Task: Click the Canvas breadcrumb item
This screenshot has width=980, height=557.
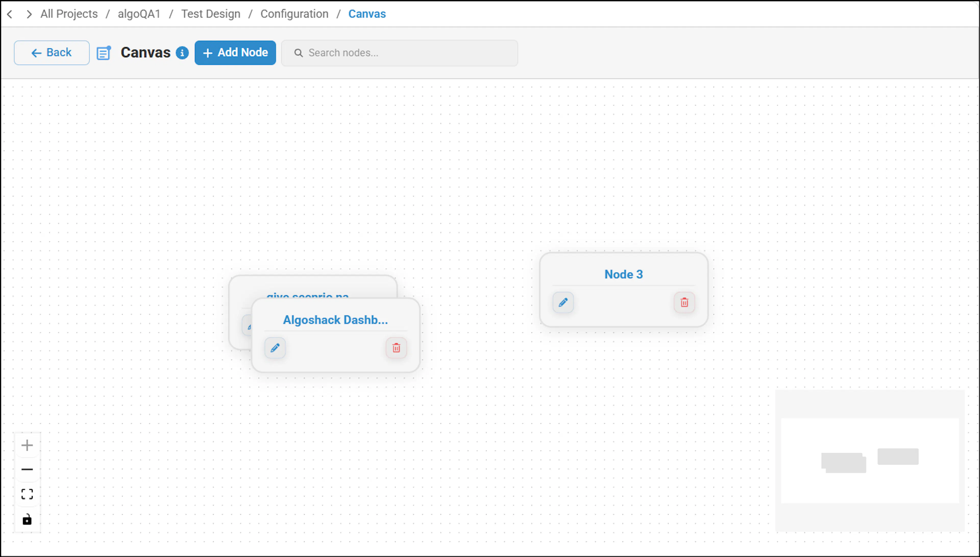Action: click(x=367, y=14)
